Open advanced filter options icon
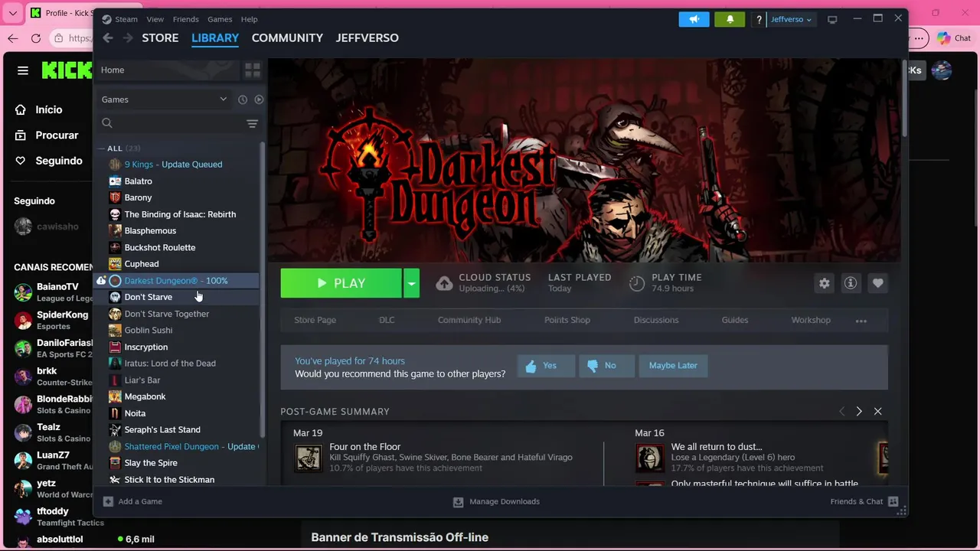980x551 pixels. (x=252, y=123)
